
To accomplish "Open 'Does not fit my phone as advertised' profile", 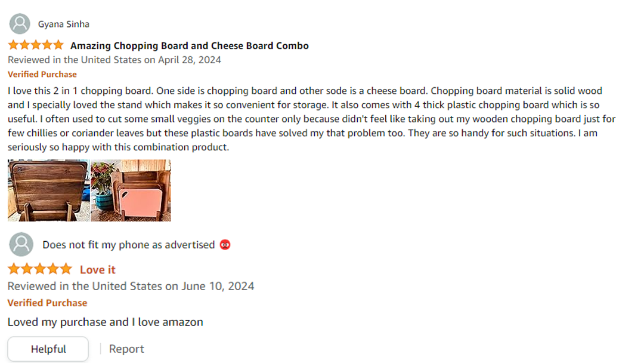I will tap(128, 245).
